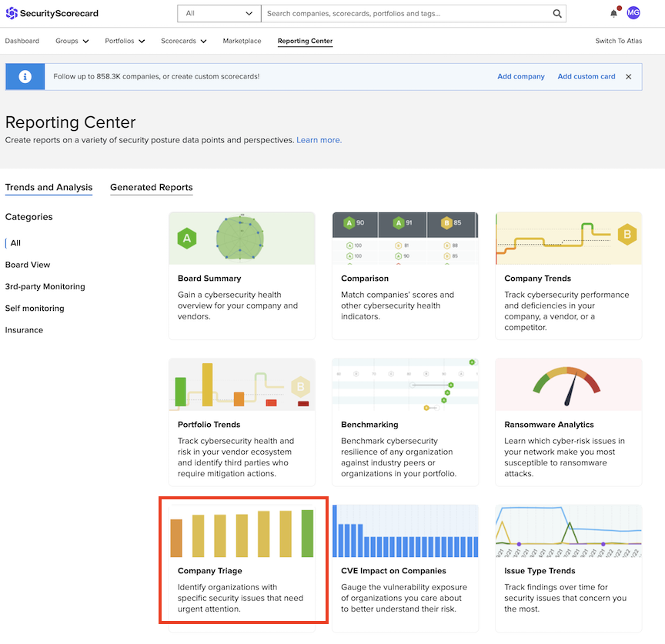The height and width of the screenshot is (644, 665).
Task: Open Ransomware Analytics gauge thumbnail
Action: [568, 385]
